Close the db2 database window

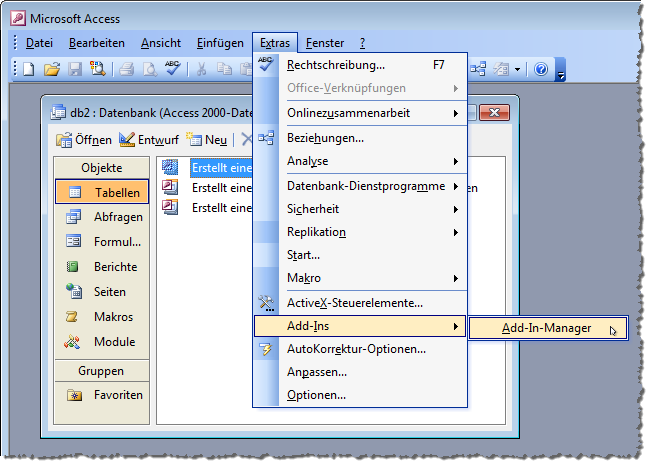pos(494,112)
